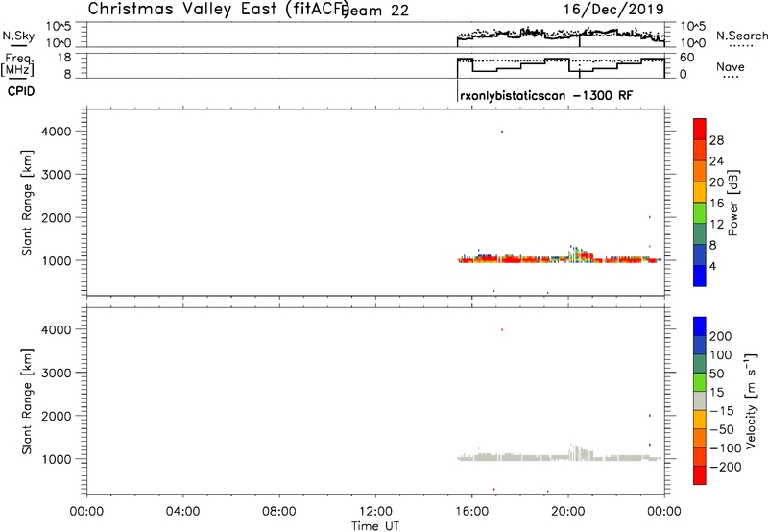
Task: Click the 'Beam 22' label in the title
Action: click(x=375, y=11)
